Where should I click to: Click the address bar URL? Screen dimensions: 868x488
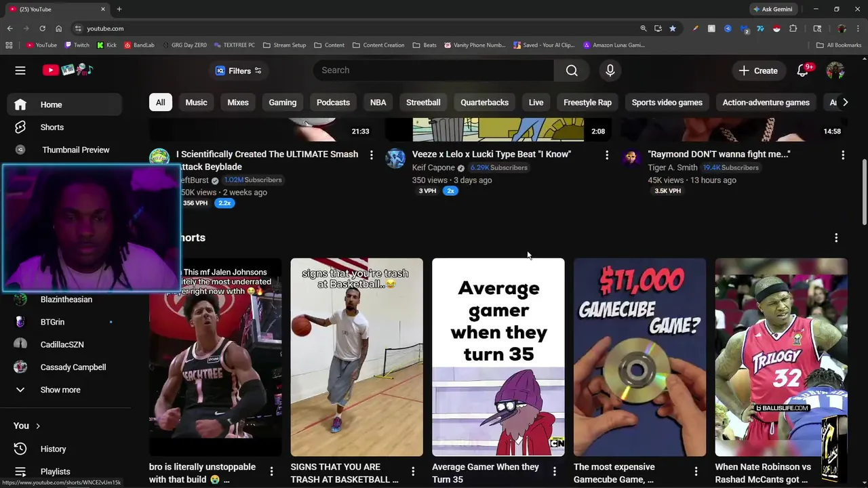pos(105,28)
